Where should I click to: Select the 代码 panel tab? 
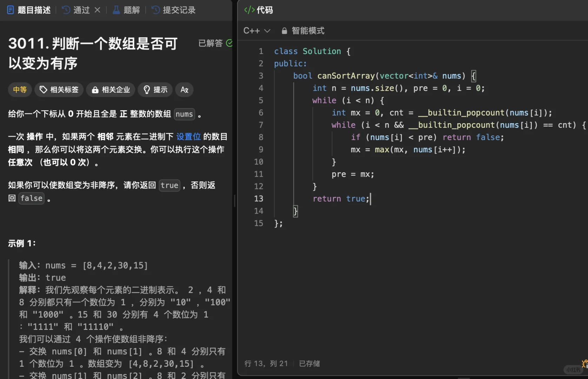click(258, 10)
